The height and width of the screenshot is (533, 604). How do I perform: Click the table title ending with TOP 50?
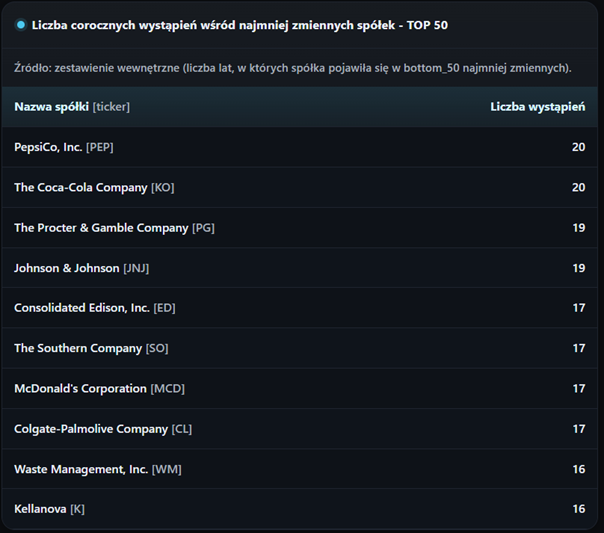240,25
